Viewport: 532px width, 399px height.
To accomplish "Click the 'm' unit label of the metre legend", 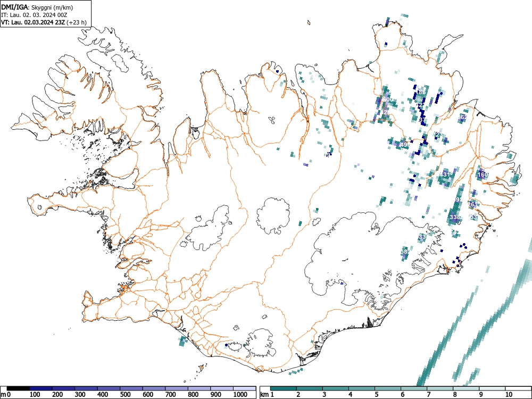I will pyautogui.click(x=3, y=395).
